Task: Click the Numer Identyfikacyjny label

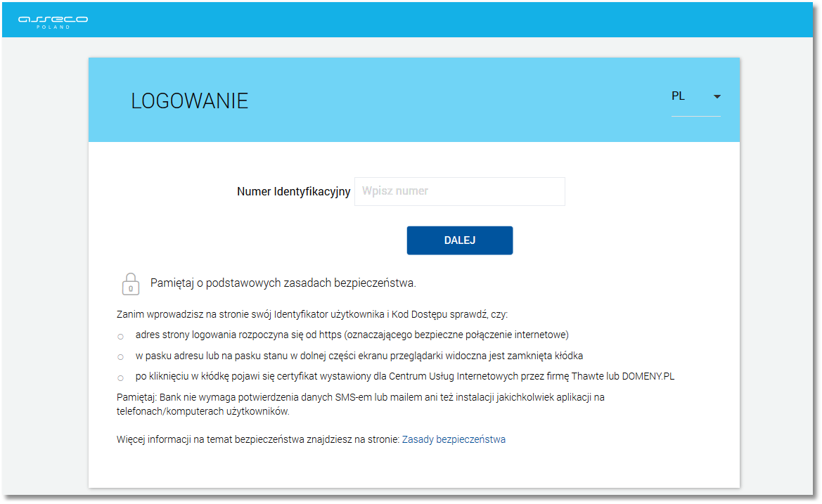Action: pyautogui.click(x=294, y=192)
